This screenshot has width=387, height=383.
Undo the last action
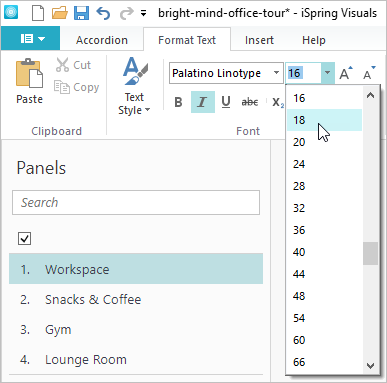click(x=103, y=13)
